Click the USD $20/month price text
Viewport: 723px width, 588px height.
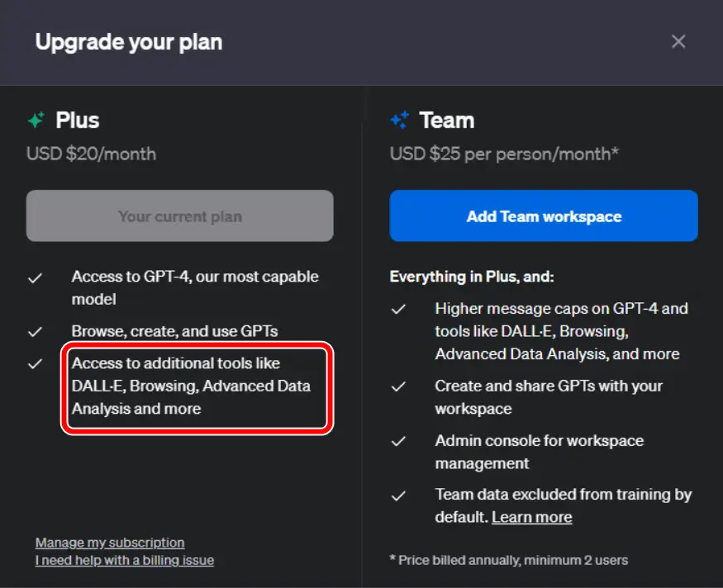pyautogui.click(x=91, y=154)
